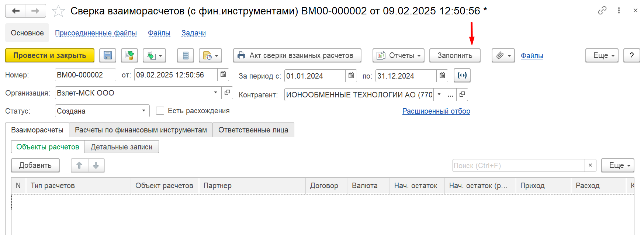Save the document with the floppy disk icon
This screenshot has width=644, height=235.
[x=108, y=55]
